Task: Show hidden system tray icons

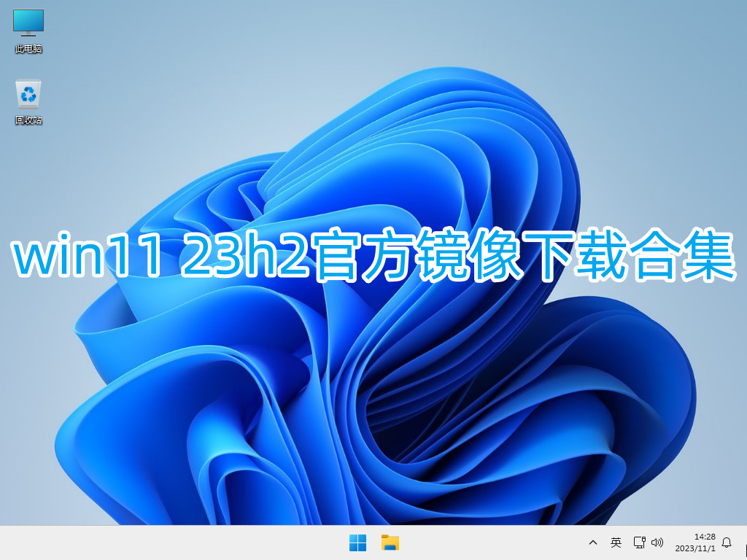Action: tap(593, 542)
